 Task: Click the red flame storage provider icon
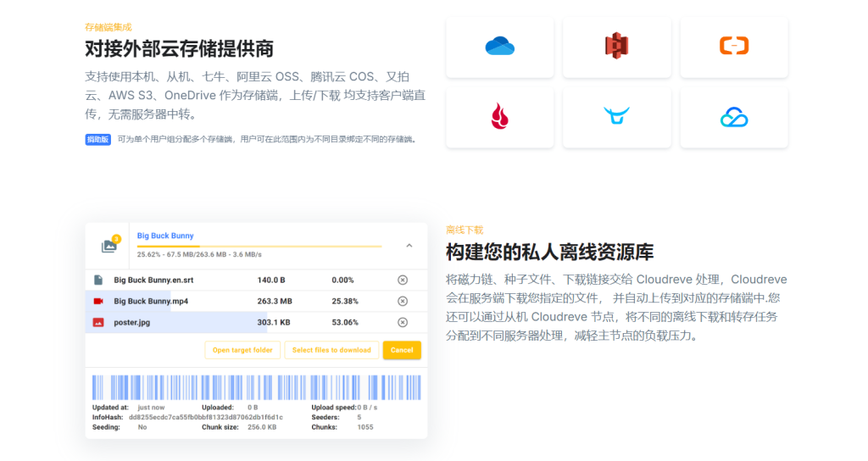(x=499, y=116)
